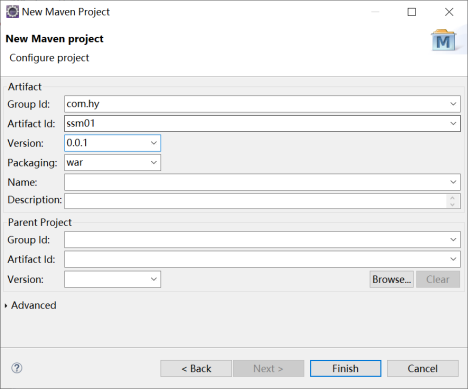The height and width of the screenshot is (390, 468).
Task: Open the Artifact Group Id dropdown arrow
Action: (453, 104)
